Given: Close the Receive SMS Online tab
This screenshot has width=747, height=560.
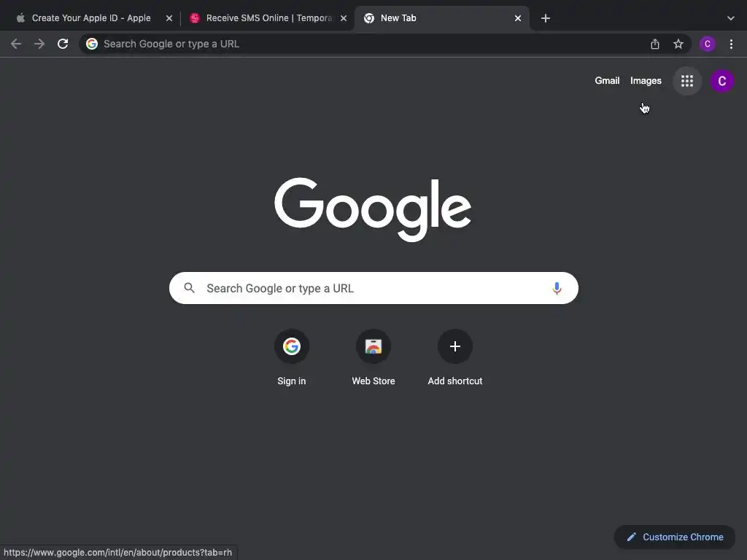Looking at the screenshot, I should pyautogui.click(x=344, y=18).
